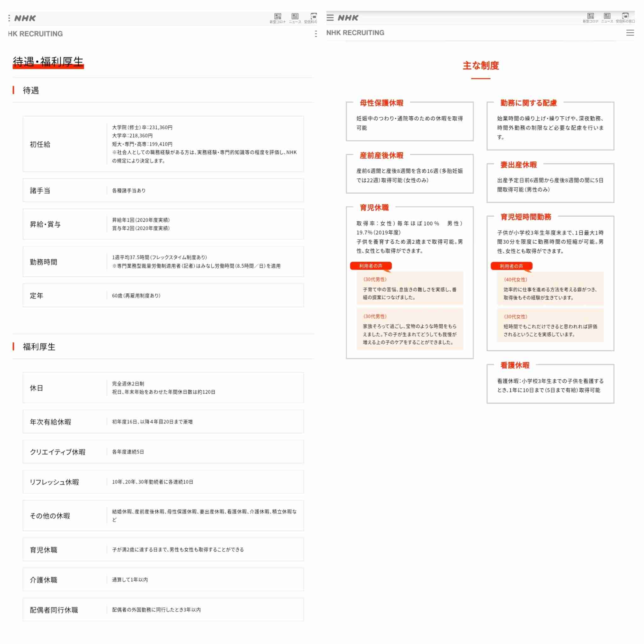644x644 pixels.
Task: Select the text 大学卒：218,360円
Action: (x=132, y=136)
